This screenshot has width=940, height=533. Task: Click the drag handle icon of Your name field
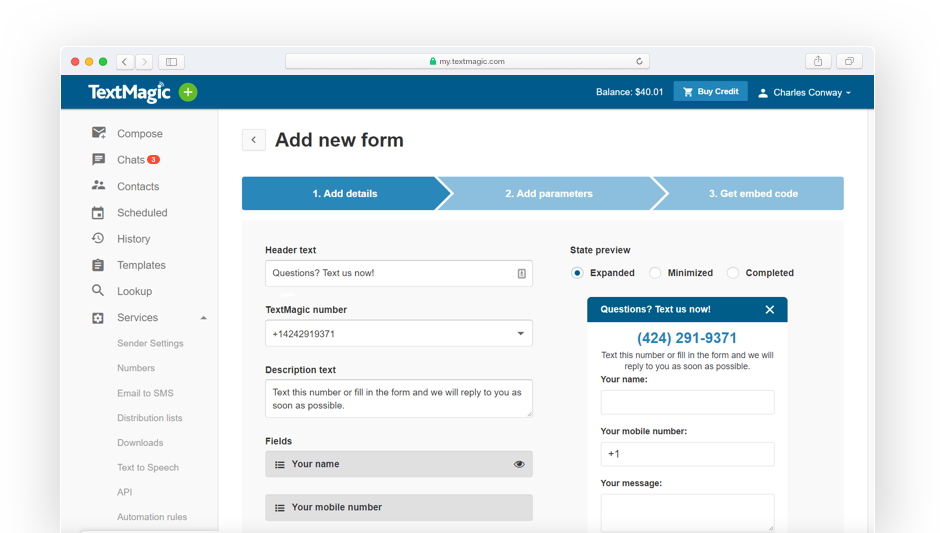(x=279, y=465)
